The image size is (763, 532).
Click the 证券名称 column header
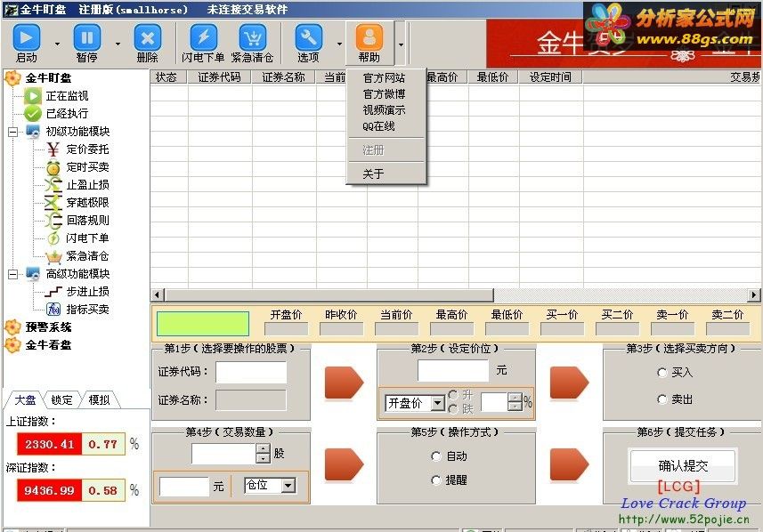point(284,77)
